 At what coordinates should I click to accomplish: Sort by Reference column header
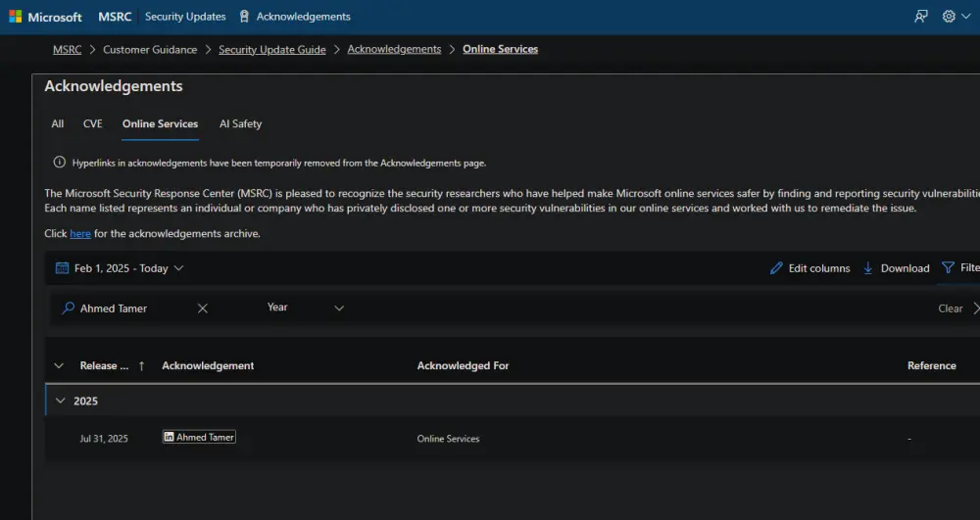coord(931,366)
